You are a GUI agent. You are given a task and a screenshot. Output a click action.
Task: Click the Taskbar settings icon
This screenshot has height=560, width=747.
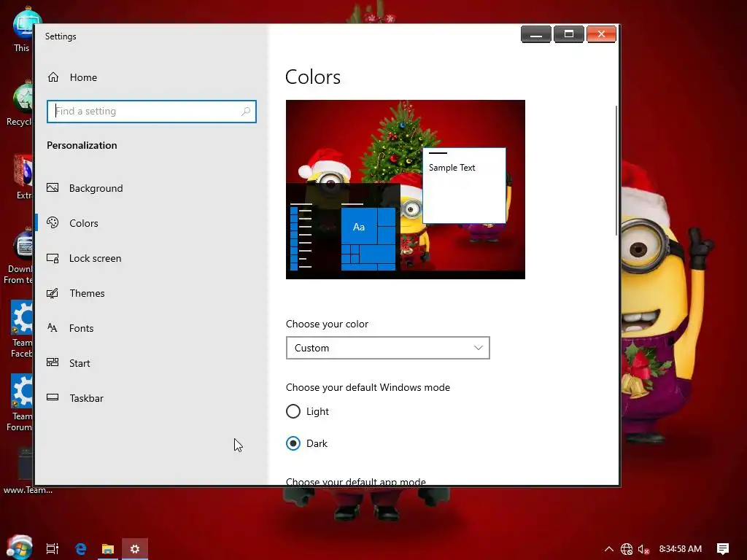(x=53, y=397)
